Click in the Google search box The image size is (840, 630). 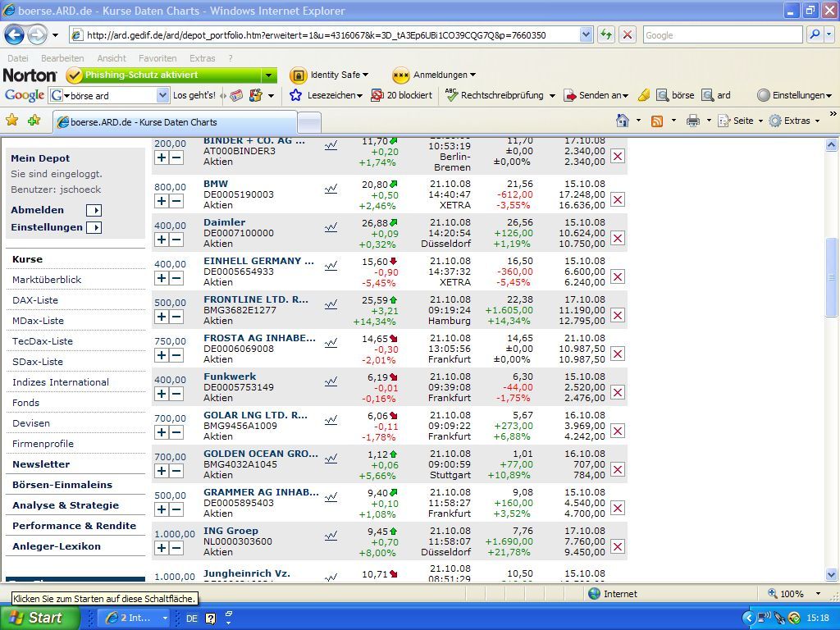pyautogui.click(x=723, y=35)
